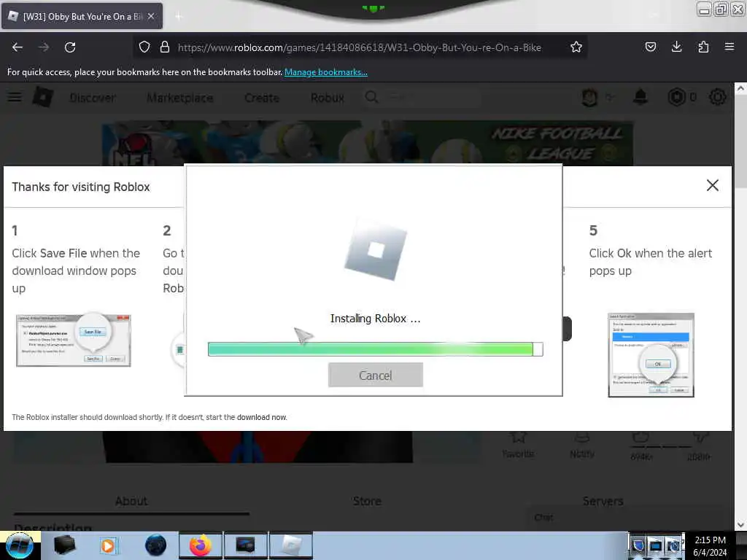Open a new browser tab
This screenshot has width=747, height=560.
click(179, 17)
